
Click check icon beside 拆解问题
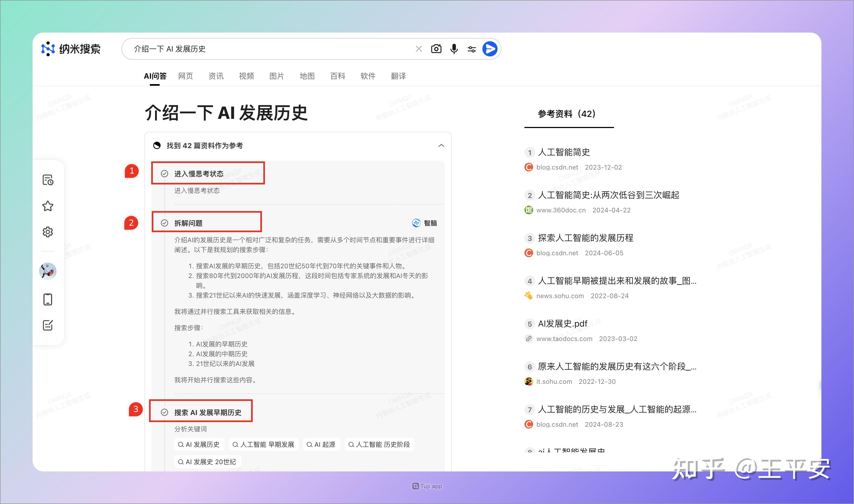tap(165, 223)
